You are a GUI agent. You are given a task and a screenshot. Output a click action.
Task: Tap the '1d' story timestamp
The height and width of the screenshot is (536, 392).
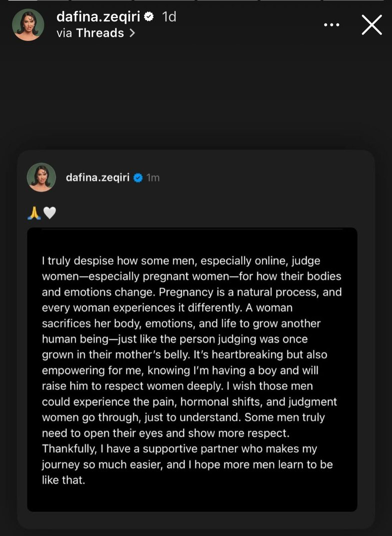click(169, 17)
